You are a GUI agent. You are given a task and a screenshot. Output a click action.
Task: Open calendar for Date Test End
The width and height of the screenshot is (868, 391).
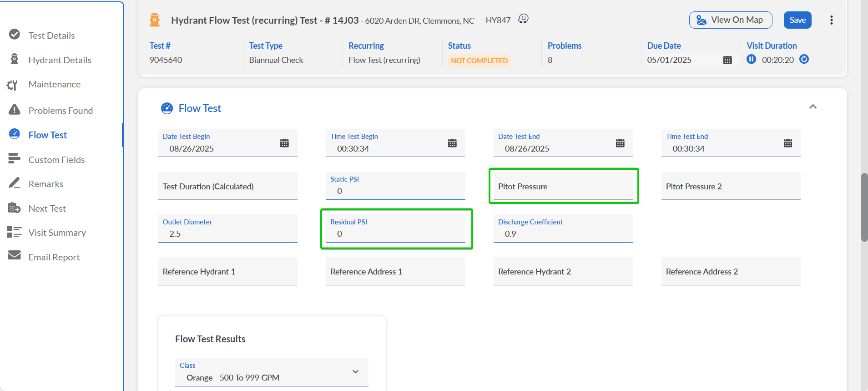click(620, 143)
